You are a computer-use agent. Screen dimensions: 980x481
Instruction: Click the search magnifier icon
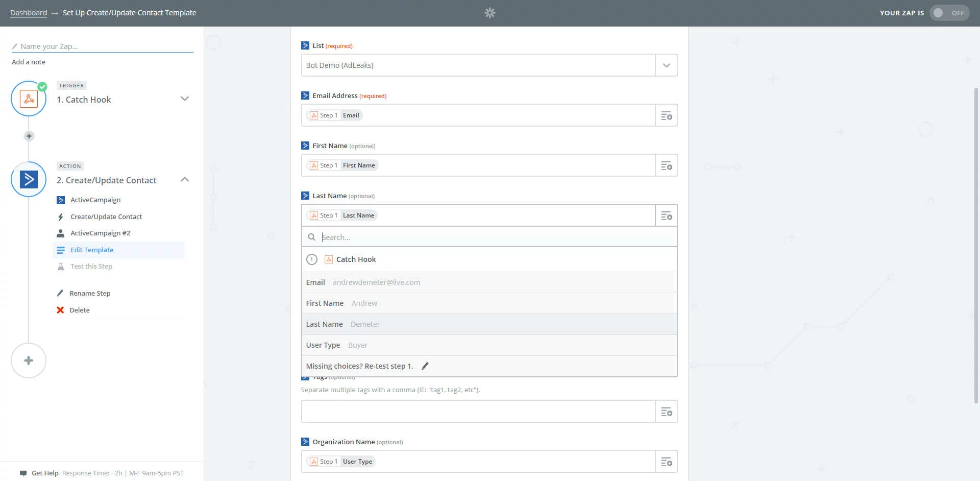tap(311, 237)
